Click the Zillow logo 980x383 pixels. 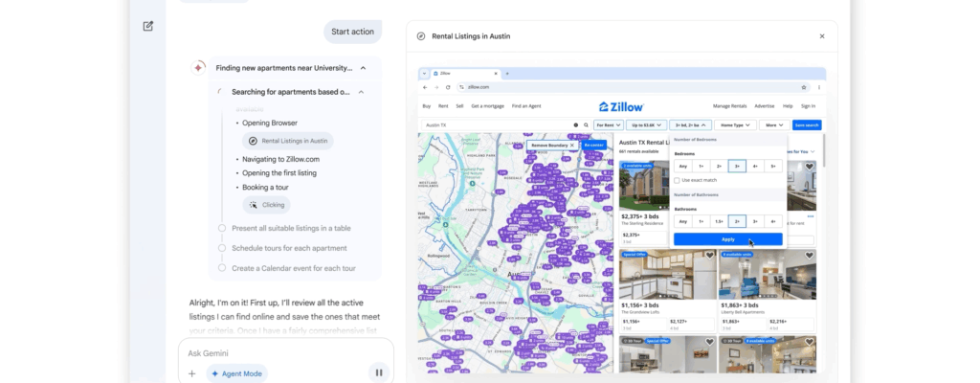[x=621, y=106]
